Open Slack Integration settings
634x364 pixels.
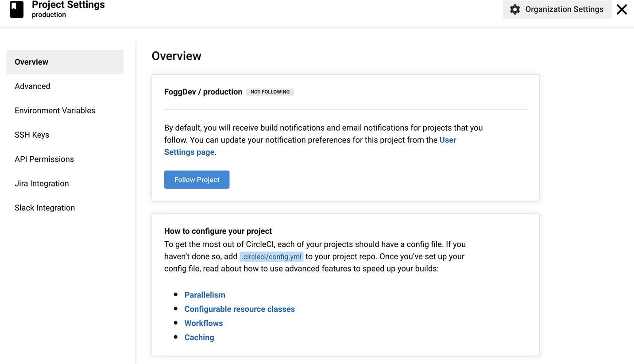(45, 208)
